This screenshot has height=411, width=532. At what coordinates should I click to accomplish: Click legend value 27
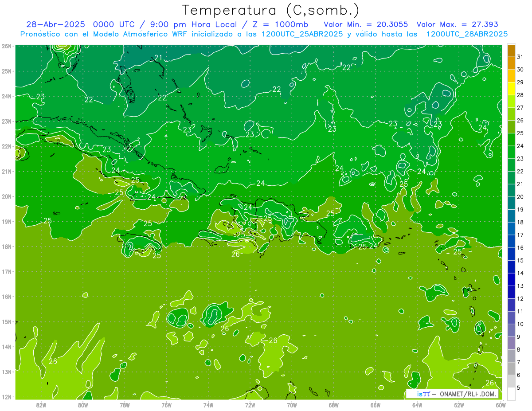click(x=520, y=108)
